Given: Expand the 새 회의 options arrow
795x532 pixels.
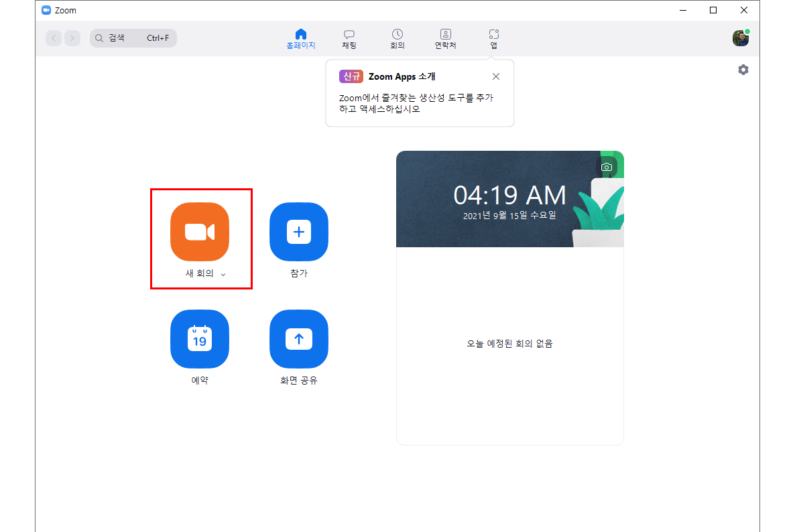Looking at the screenshot, I should coord(223,275).
